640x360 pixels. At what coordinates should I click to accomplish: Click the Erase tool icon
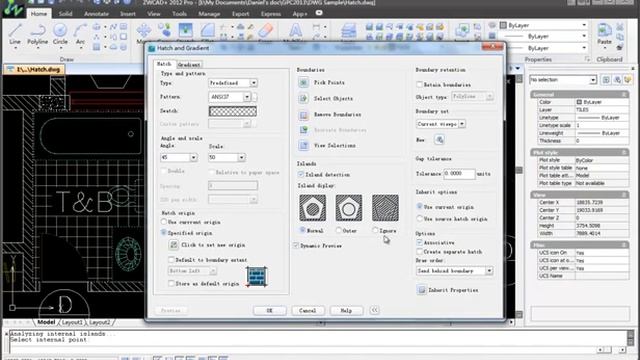point(265,31)
